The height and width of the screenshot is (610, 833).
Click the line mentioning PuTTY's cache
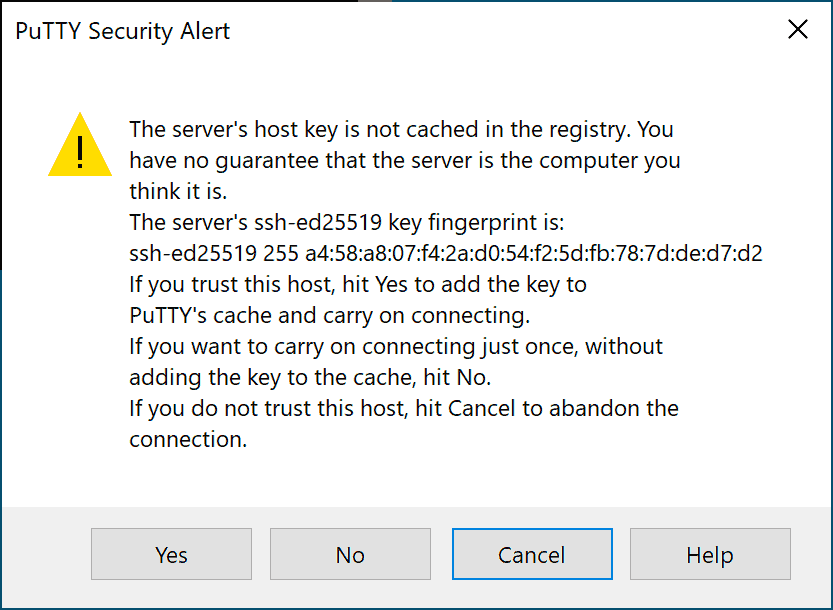[x=330, y=315]
